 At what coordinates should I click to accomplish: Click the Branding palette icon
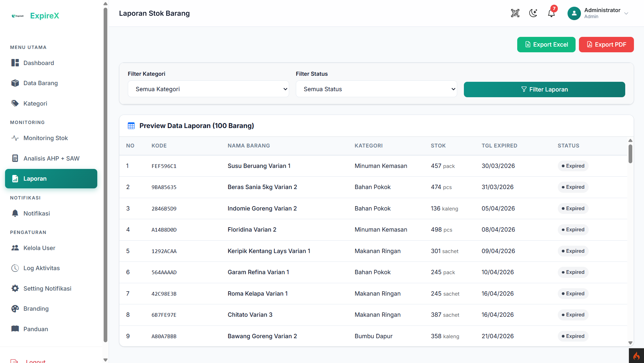[15, 309]
